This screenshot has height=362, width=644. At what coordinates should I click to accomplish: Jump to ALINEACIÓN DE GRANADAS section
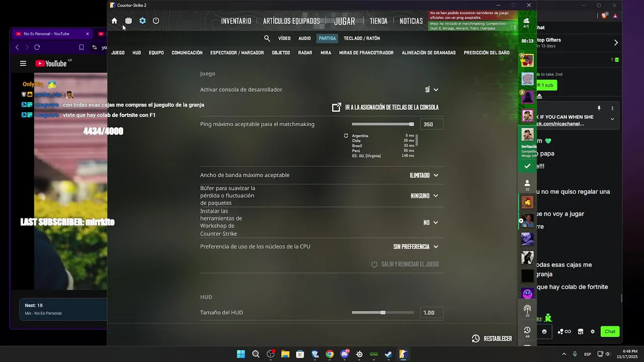[429, 53]
